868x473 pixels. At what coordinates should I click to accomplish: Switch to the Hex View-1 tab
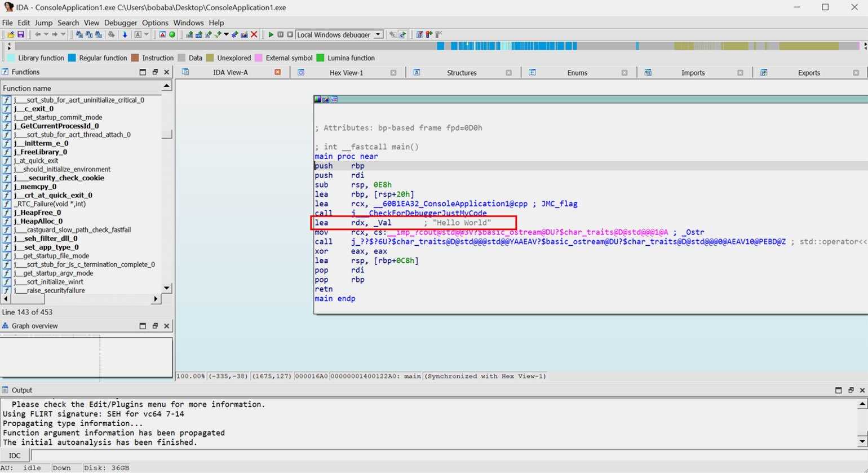coord(346,72)
